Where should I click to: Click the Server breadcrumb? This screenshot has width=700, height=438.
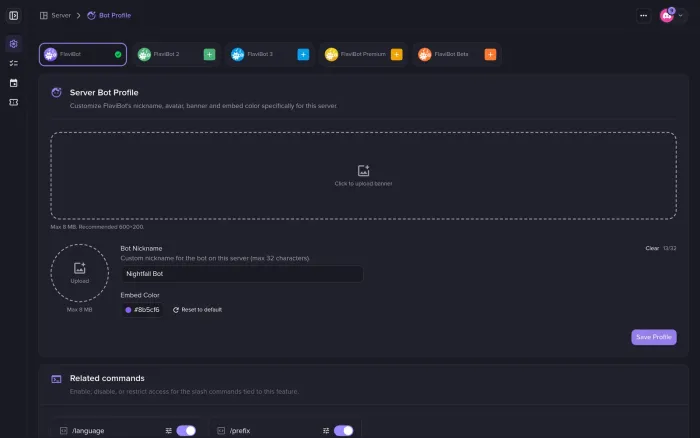tap(55, 15)
